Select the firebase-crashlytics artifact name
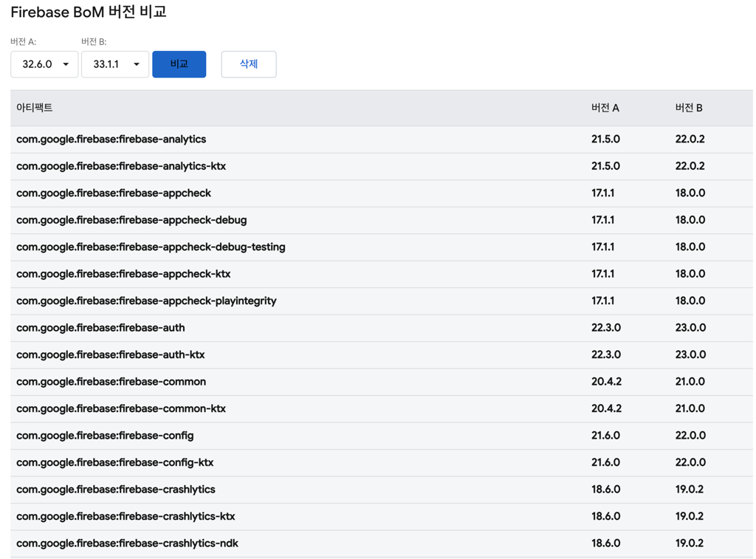This screenshot has width=756, height=559. point(116,490)
